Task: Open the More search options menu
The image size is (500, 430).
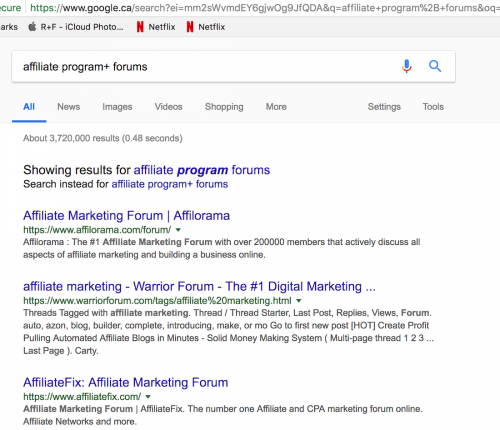Action: click(x=276, y=107)
